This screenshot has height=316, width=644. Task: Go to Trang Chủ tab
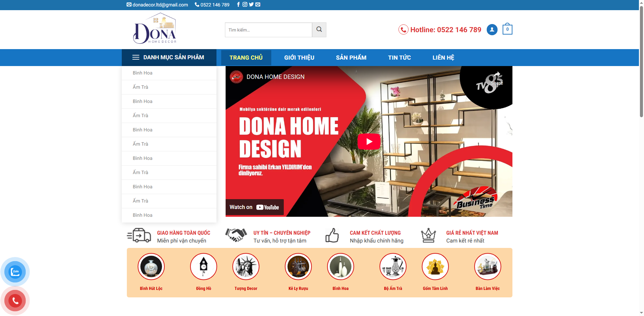click(246, 58)
